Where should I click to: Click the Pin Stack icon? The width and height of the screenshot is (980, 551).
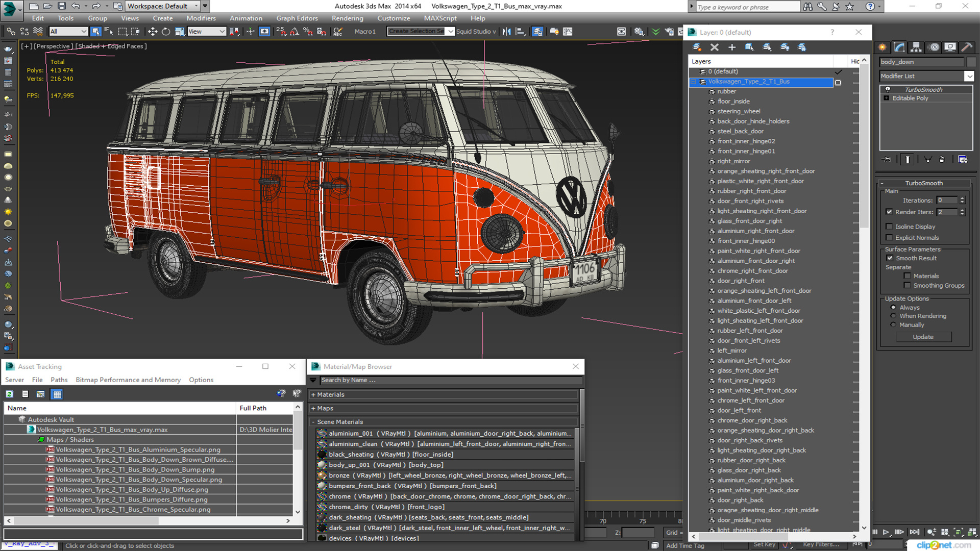pos(888,160)
